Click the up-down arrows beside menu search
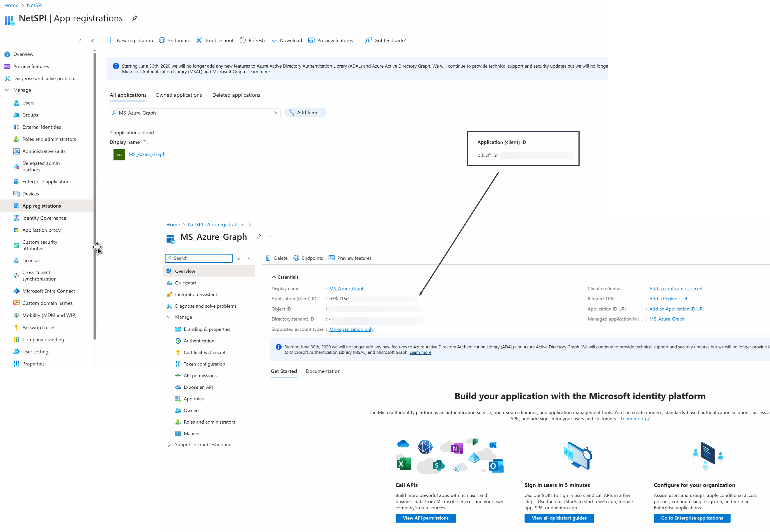The width and height of the screenshot is (770, 532). (238, 258)
